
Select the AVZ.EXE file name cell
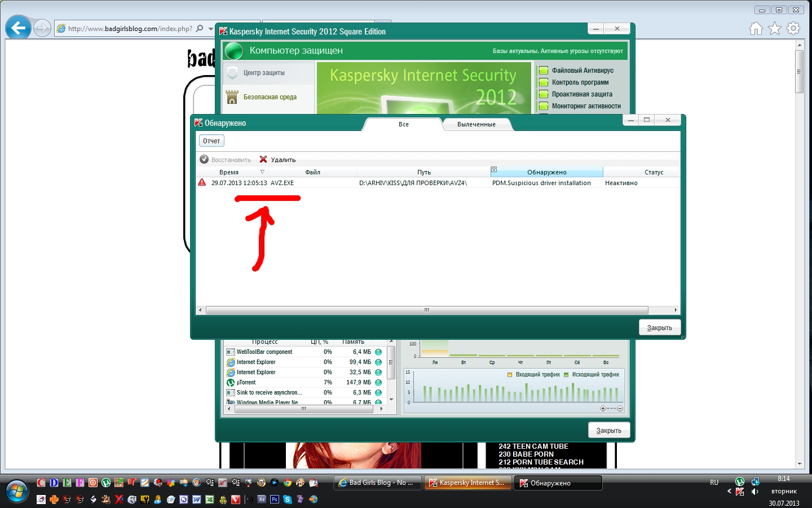click(282, 183)
